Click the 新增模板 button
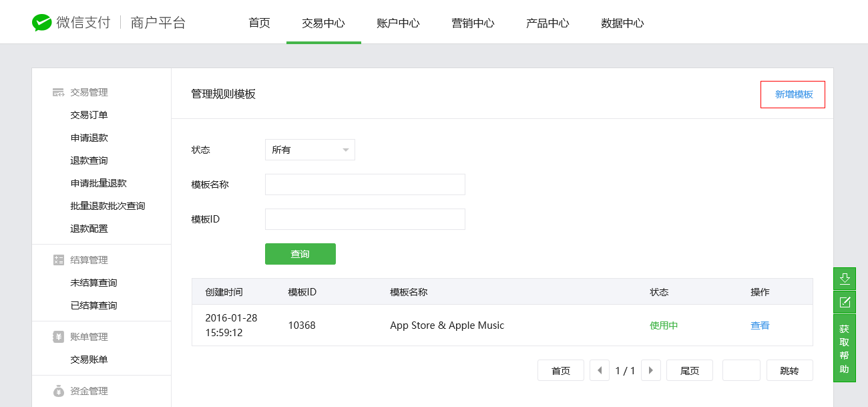The width and height of the screenshot is (868, 407). coord(793,94)
